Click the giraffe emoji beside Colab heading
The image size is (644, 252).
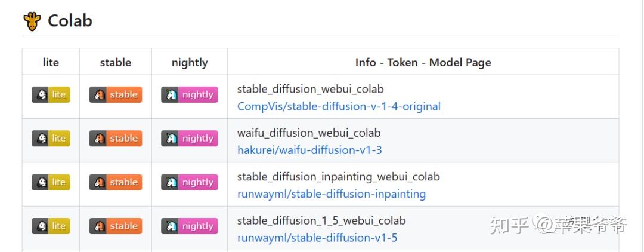point(32,21)
